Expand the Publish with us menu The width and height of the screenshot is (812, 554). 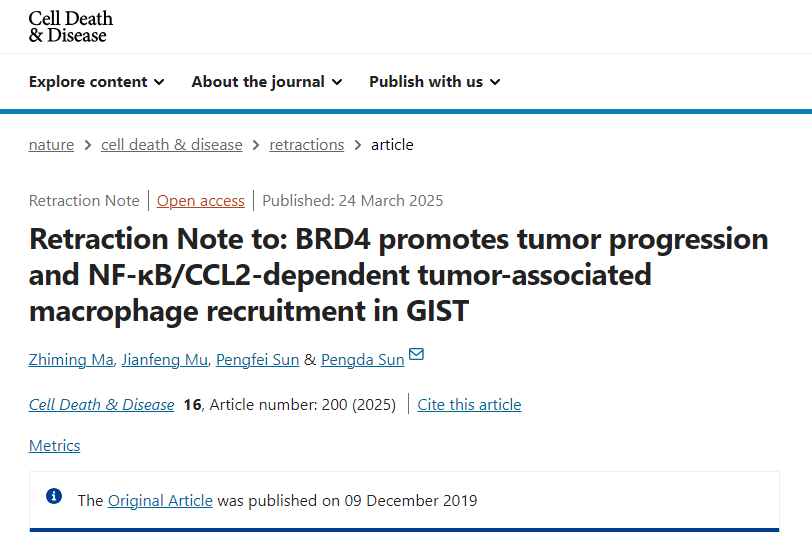click(x=435, y=82)
